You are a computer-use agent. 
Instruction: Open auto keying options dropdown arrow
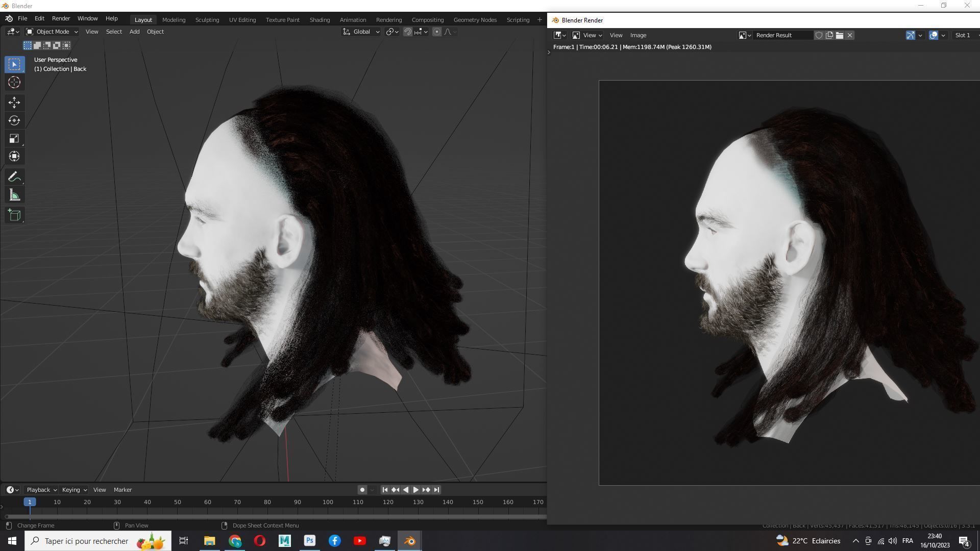[x=372, y=490]
